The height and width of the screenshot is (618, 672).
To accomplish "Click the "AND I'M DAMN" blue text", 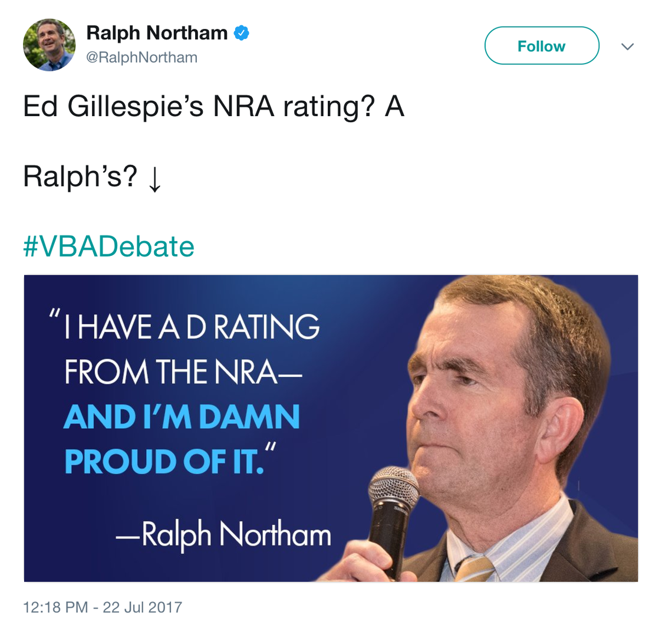I will pyautogui.click(x=182, y=417).
